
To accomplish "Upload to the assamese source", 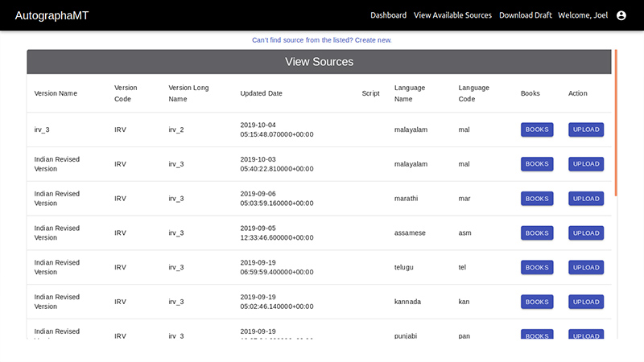I will tap(586, 232).
